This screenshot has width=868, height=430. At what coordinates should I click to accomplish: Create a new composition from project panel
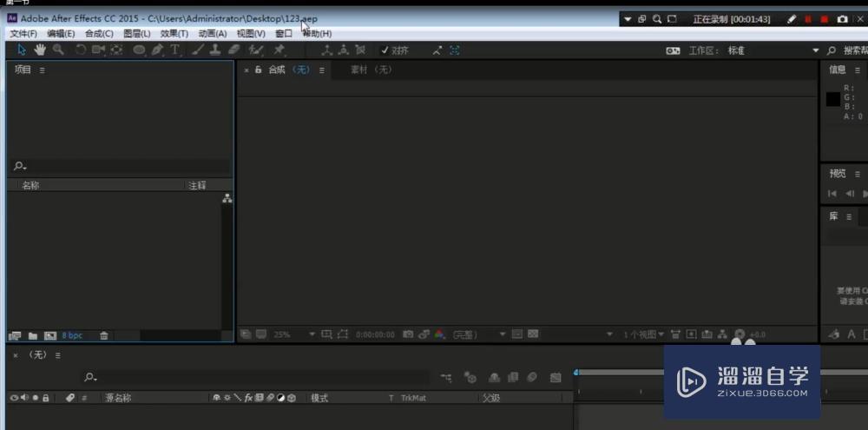(50, 336)
